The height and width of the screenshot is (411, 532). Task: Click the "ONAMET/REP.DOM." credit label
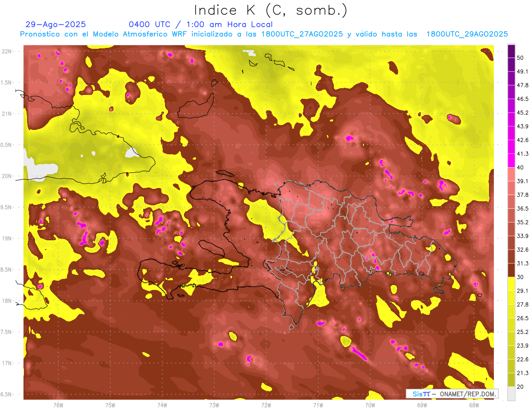coord(468,394)
